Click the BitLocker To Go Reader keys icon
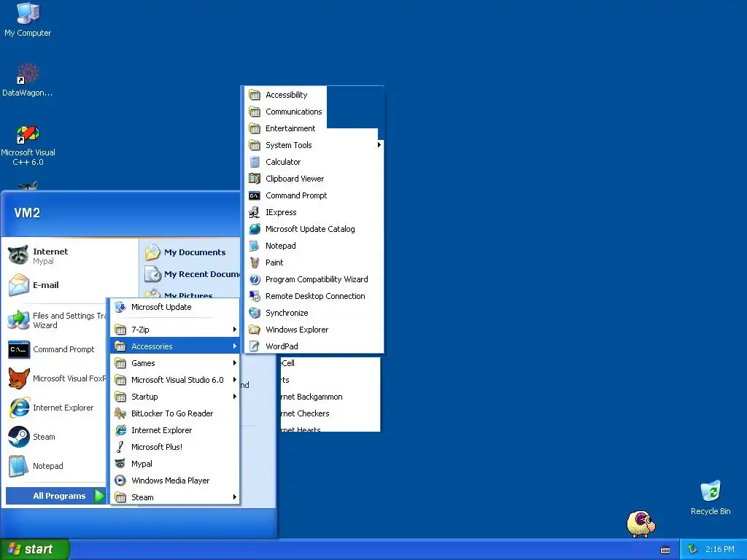Viewport: 747px width, 560px height. click(x=120, y=413)
